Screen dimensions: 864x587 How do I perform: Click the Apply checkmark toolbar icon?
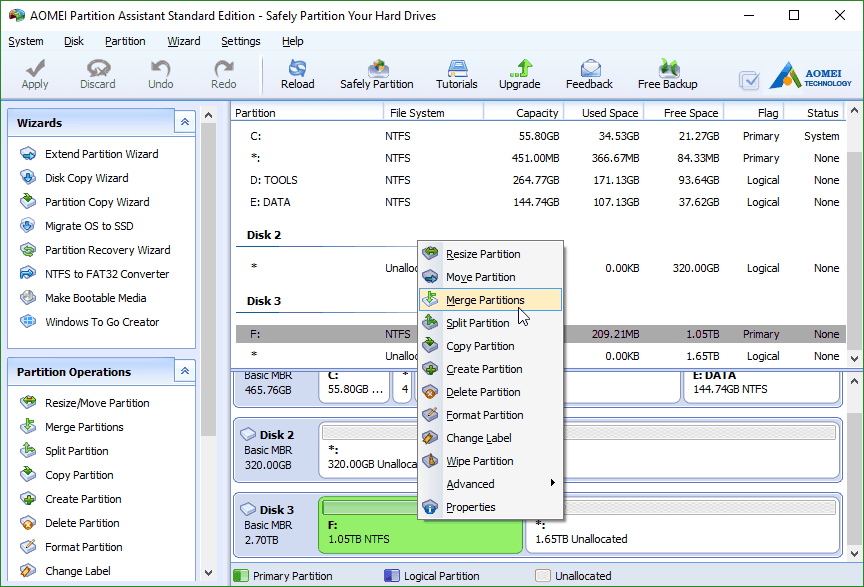pyautogui.click(x=35, y=68)
